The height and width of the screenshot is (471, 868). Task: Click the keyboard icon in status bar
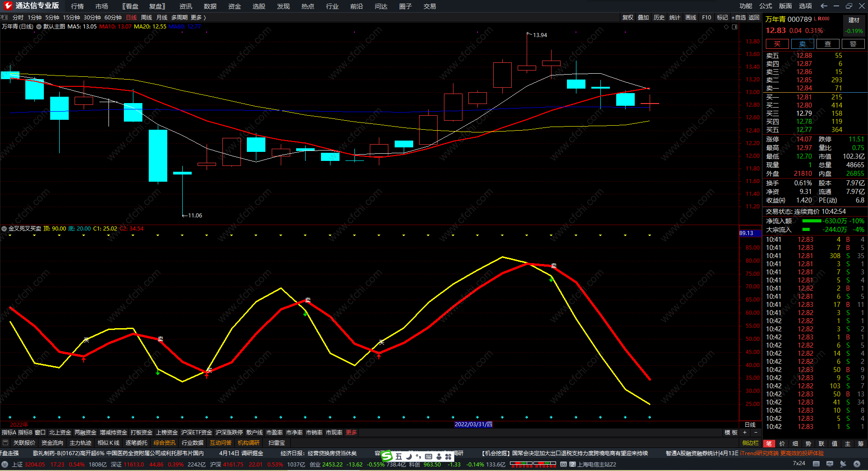tap(816, 464)
